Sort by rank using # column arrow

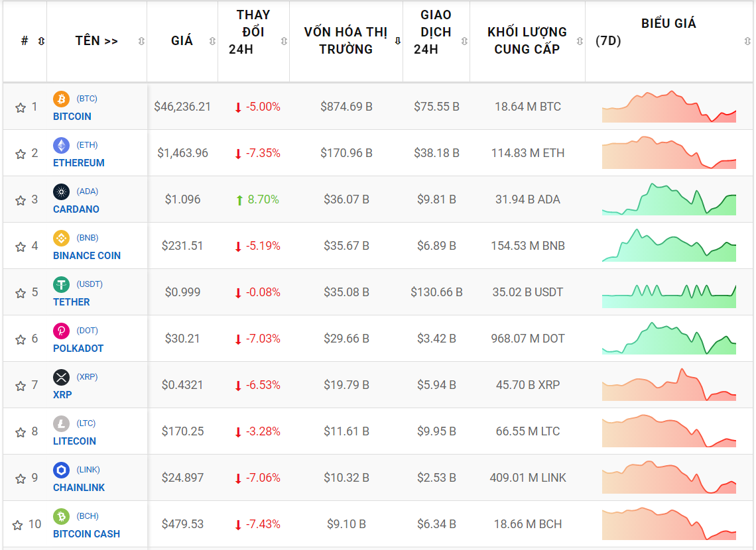click(42, 41)
